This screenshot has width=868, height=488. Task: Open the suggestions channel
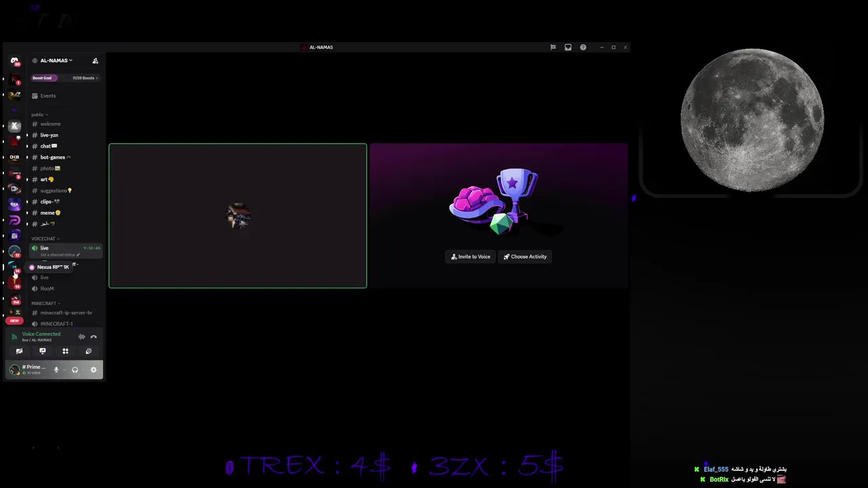[x=66, y=190]
